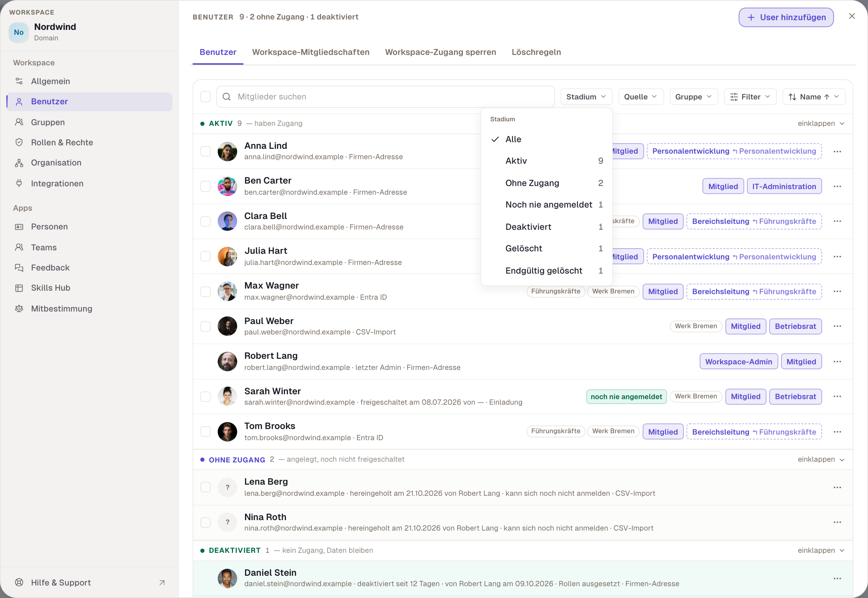The width and height of the screenshot is (868, 598).
Task: Select Paul Weber's checkbox
Action: pos(206,326)
